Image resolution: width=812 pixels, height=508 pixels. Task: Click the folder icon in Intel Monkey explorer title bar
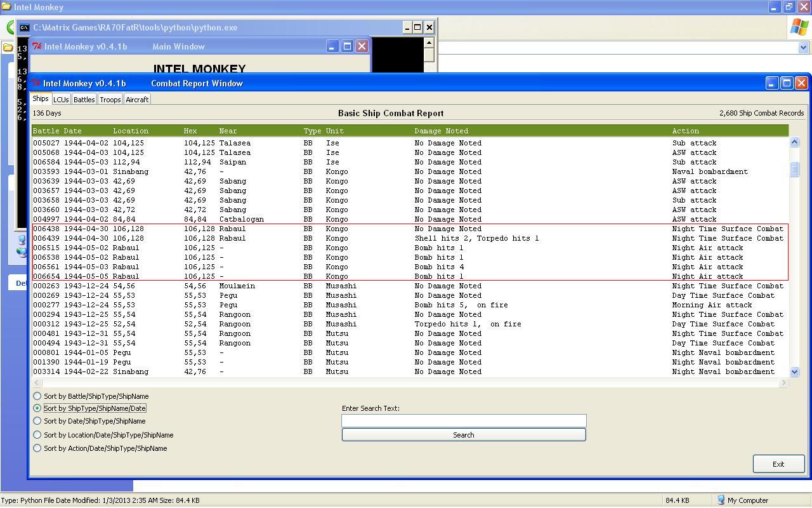click(x=6, y=7)
